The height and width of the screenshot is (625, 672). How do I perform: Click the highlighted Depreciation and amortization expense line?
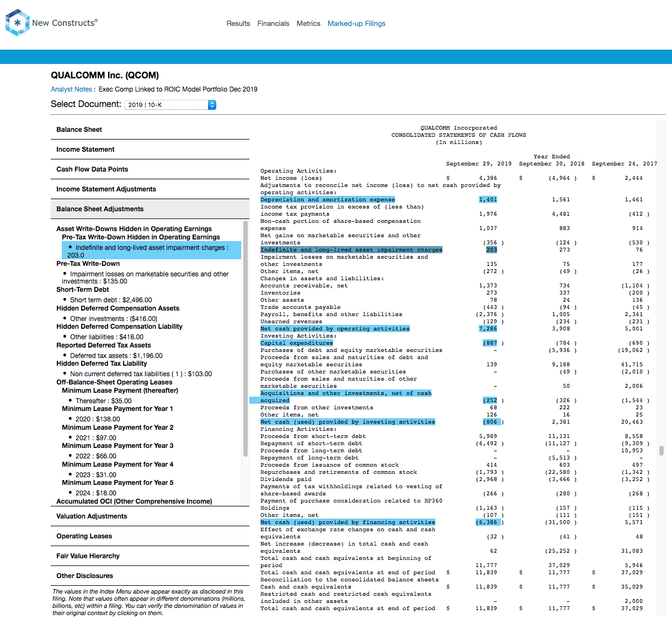pos(328,200)
